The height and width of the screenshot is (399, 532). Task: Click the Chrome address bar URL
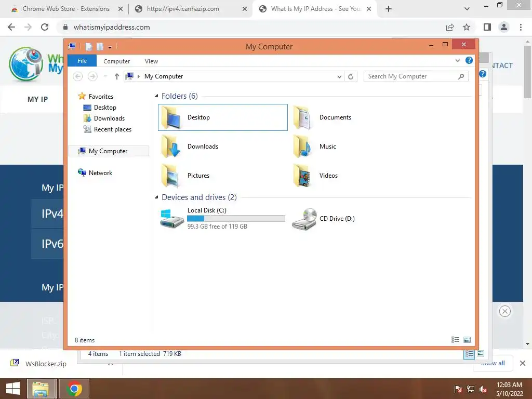pyautogui.click(x=112, y=27)
